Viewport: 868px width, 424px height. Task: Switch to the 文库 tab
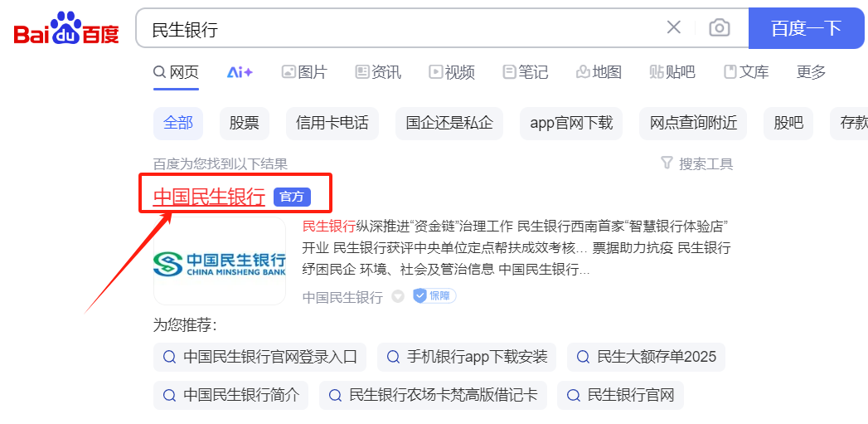[746, 72]
